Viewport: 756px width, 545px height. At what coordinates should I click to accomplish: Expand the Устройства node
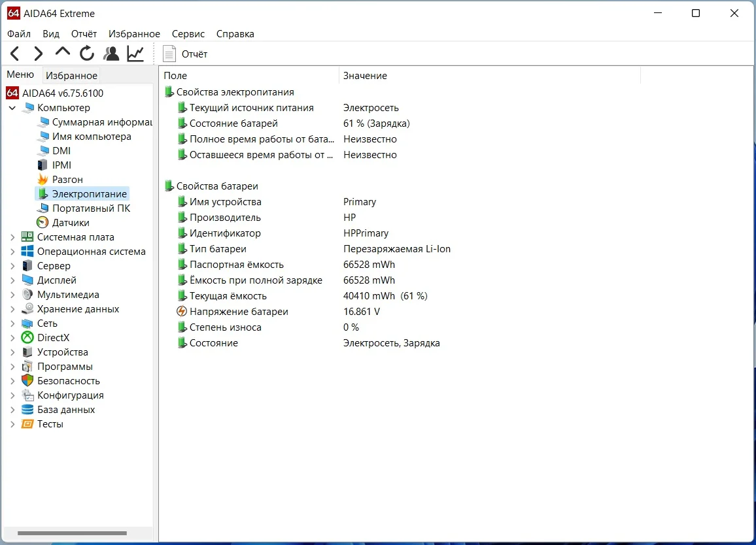pos(12,352)
